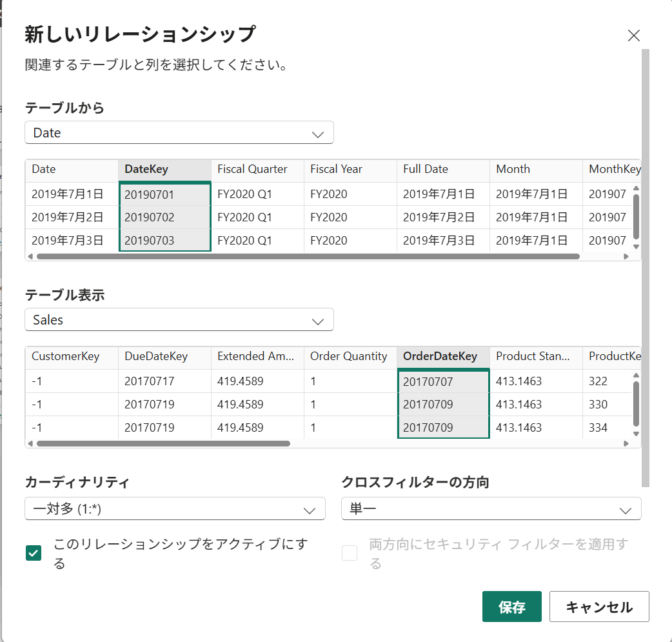Select the OrderDateKey column header

pyautogui.click(x=443, y=356)
